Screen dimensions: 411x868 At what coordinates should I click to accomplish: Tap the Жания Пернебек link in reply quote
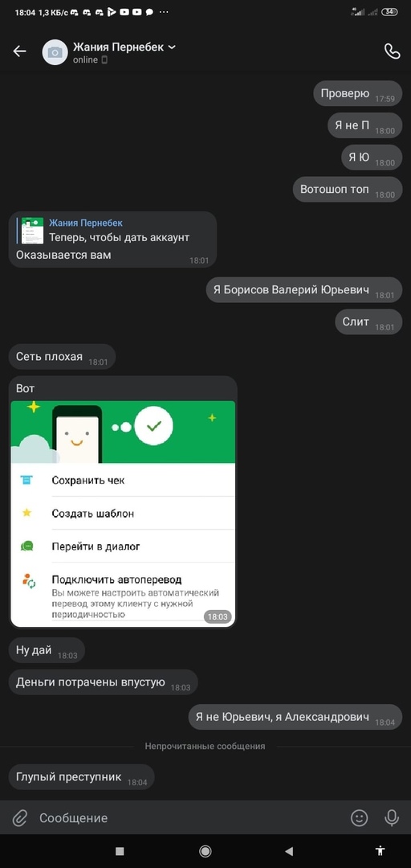(x=86, y=223)
